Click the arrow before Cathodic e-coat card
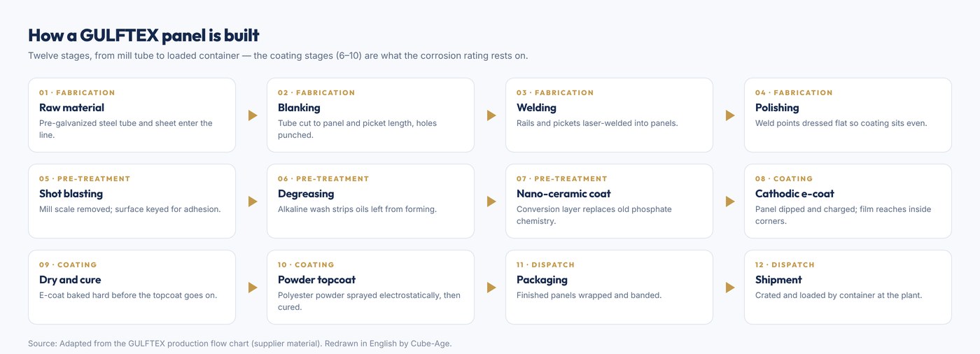 (x=730, y=201)
